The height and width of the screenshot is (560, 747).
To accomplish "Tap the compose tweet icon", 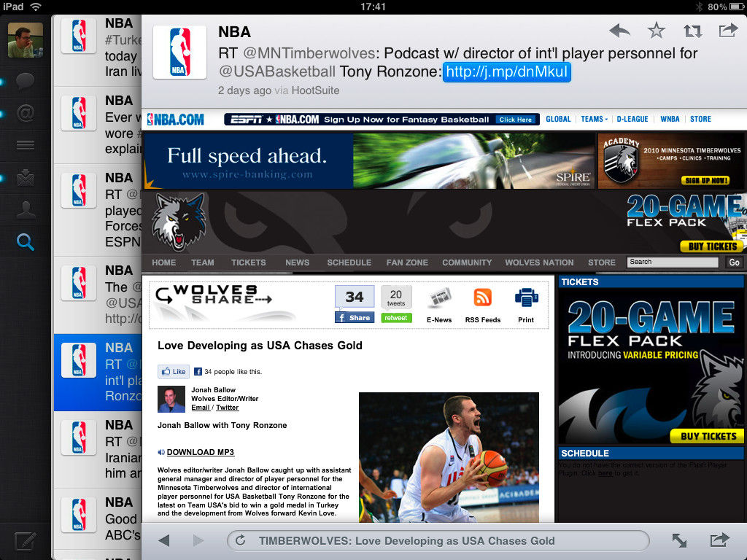I will pos(25,541).
